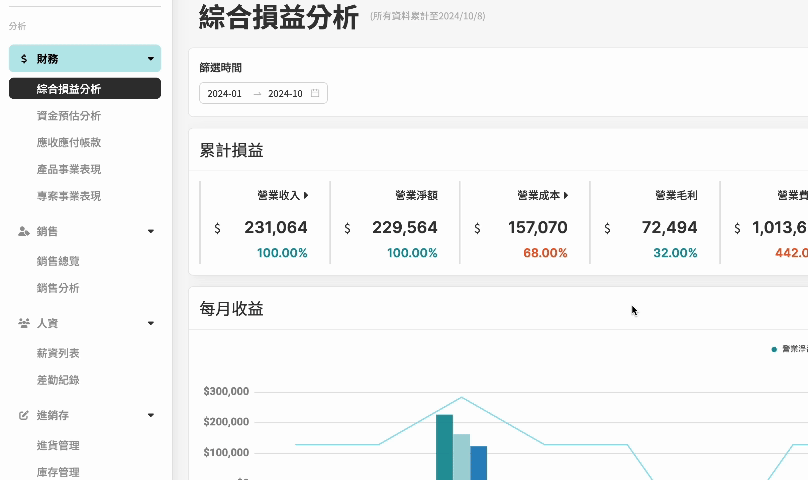Click the 68.00% cost percentage
808x480 pixels.
(x=545, y=253)
